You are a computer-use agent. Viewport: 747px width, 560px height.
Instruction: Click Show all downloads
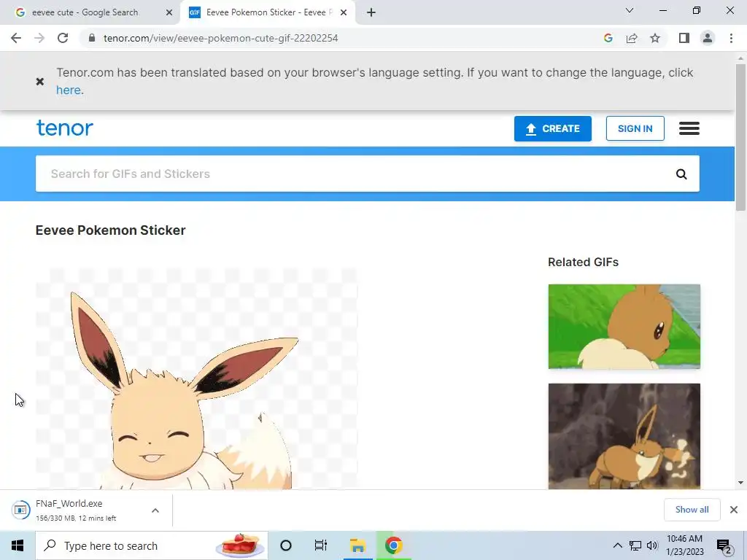click(692, 510)
